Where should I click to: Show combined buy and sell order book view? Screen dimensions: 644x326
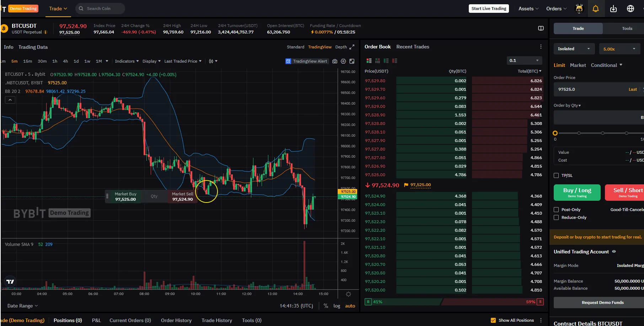coord(369,61)
